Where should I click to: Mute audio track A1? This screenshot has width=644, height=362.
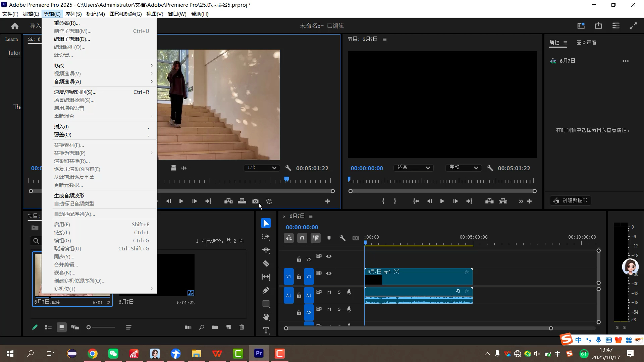click(329, 292)
